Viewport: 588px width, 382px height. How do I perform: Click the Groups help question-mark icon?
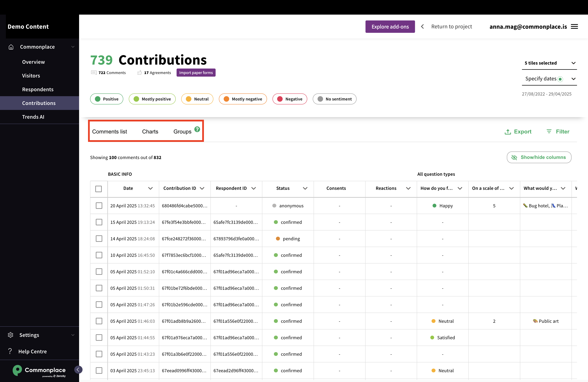pyautogui.click(x=197, y=129)
